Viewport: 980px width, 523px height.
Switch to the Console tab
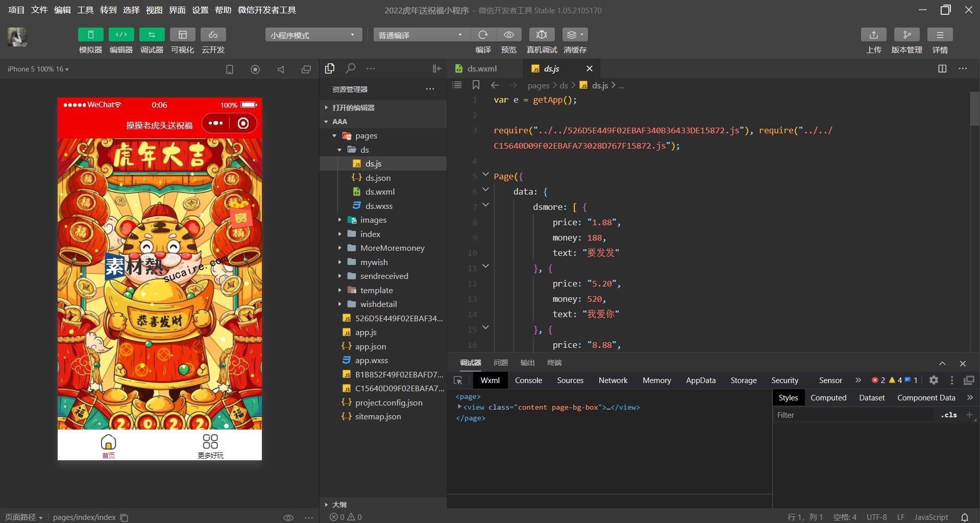(528, 380)
